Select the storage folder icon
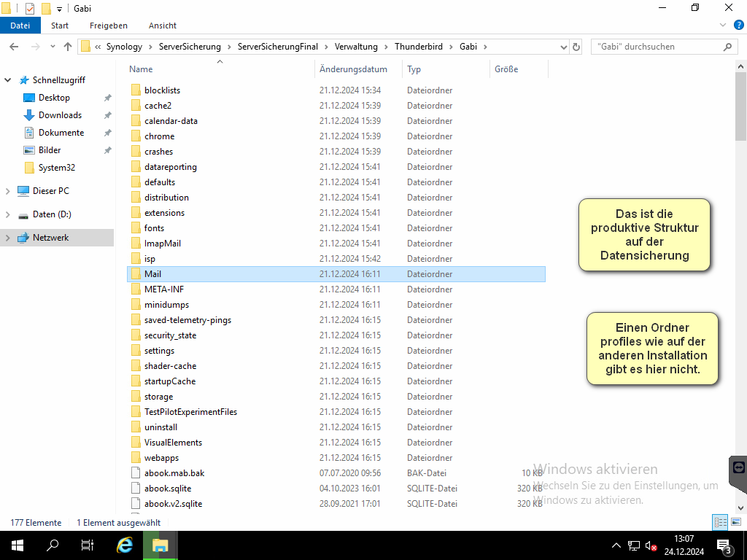 pyautogui.click(x=136, y=396)
